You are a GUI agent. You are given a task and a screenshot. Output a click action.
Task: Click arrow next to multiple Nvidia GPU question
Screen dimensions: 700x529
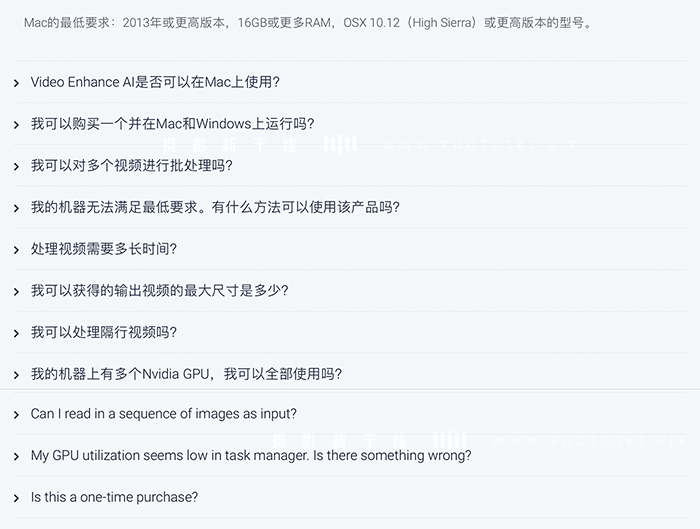tap(17, 375)
